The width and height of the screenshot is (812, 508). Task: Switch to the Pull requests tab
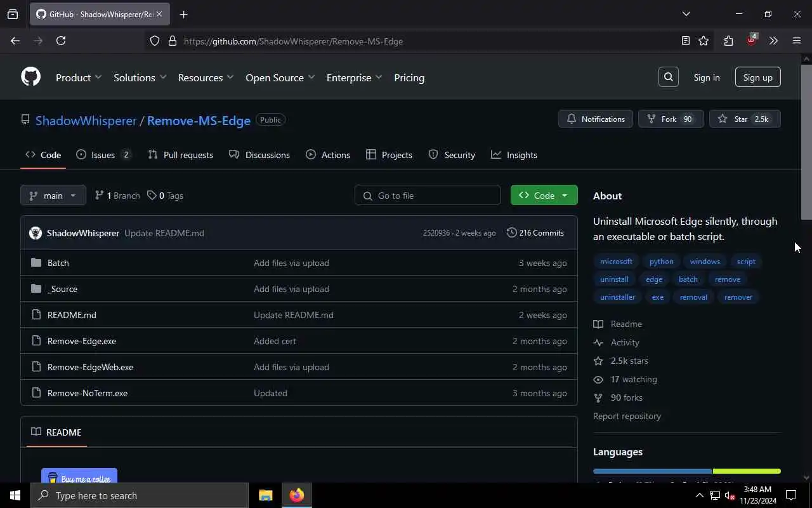point(180,155)
